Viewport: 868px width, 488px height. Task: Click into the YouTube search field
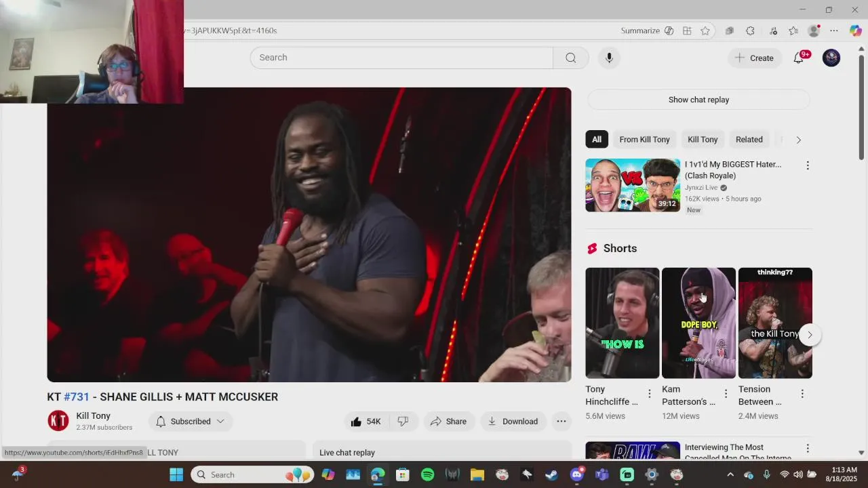pos(401,58)
